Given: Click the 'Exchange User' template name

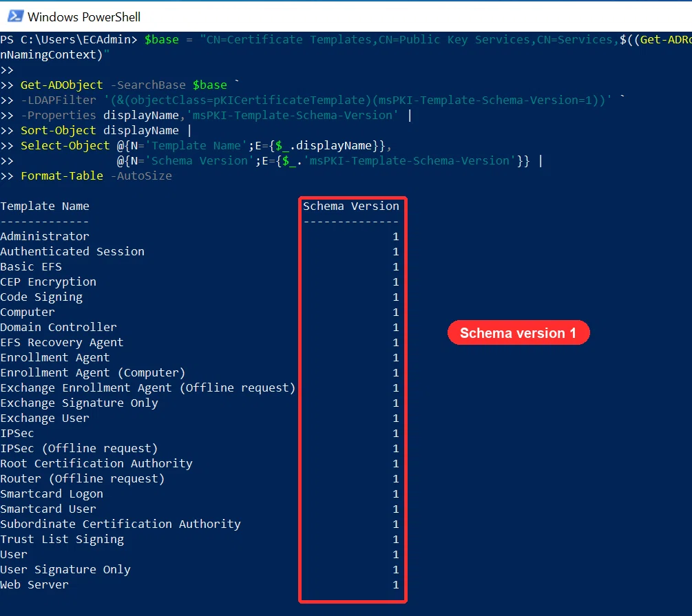Looking at the screenshot, I should pos(45,418).
